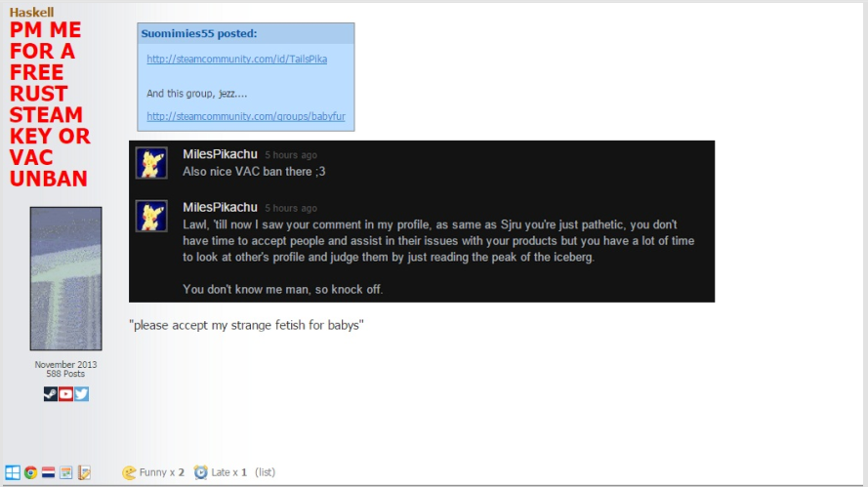
Task: Click the second MilesPikachu avatar
Action: tap(151, 216)
